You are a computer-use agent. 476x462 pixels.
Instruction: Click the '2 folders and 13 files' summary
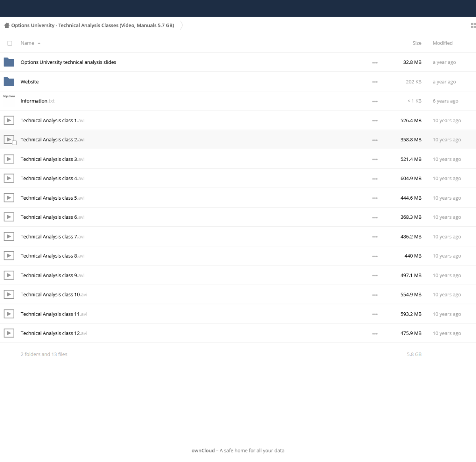click(44, 354)
